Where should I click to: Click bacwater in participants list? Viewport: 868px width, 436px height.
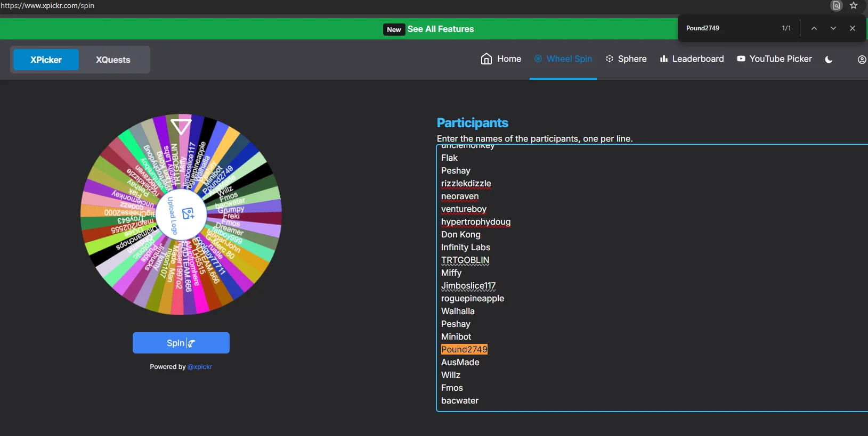(460, 400)
